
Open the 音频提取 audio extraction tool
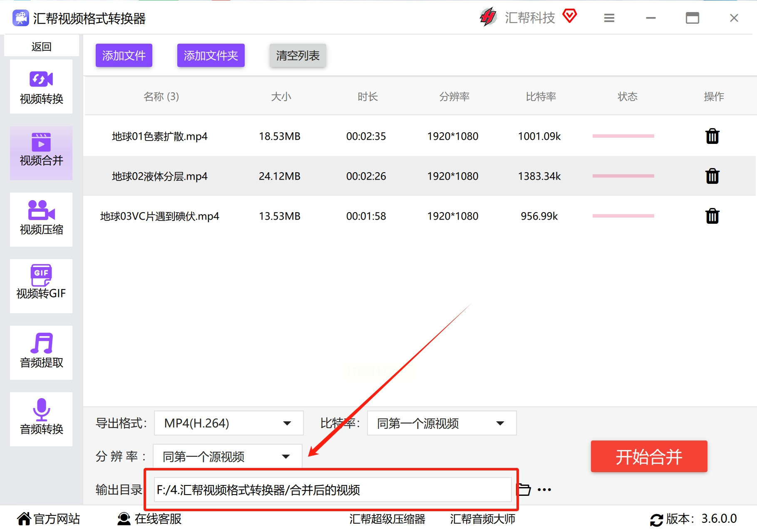point(41,352)
